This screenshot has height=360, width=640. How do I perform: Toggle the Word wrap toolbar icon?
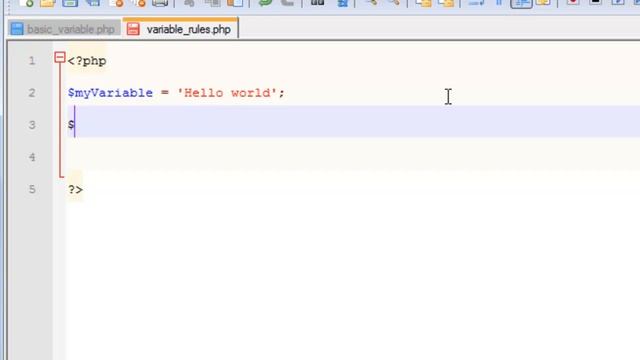click(476, 3)
